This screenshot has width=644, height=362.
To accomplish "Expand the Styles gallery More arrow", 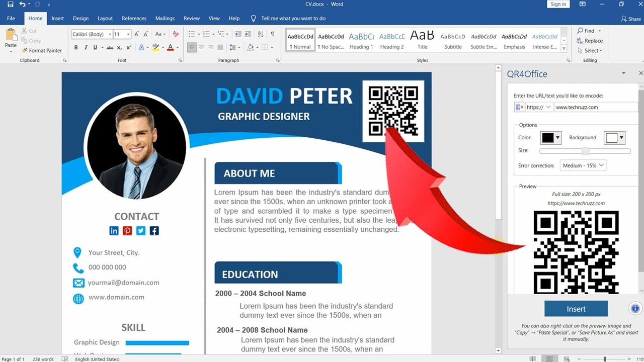I will pyautogui.click(x=564, y=49).
